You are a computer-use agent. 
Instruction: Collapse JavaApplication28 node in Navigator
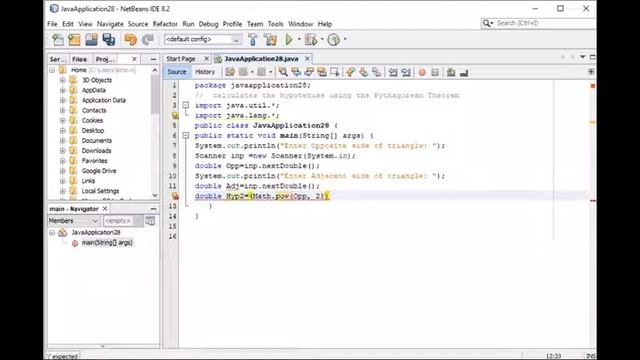52,233
